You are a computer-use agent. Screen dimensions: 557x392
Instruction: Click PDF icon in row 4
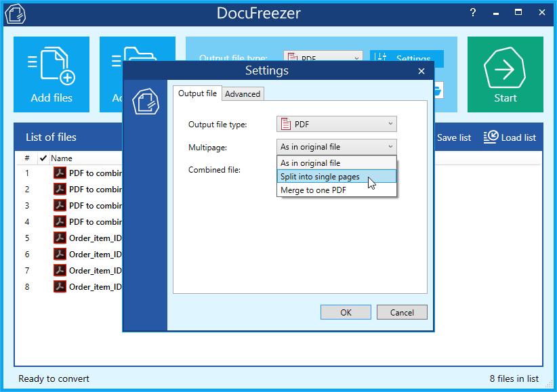60,222
